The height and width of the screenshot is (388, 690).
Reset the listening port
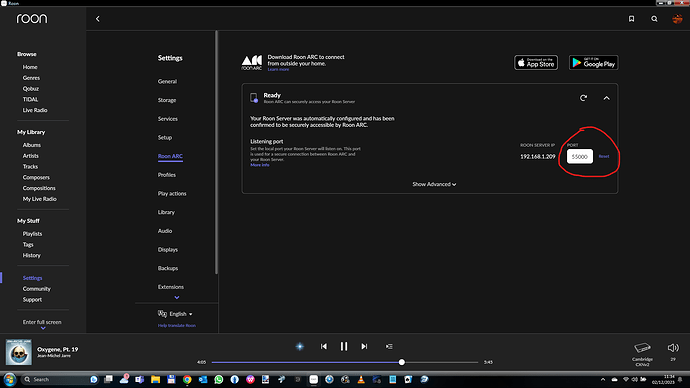pos(604,157)
